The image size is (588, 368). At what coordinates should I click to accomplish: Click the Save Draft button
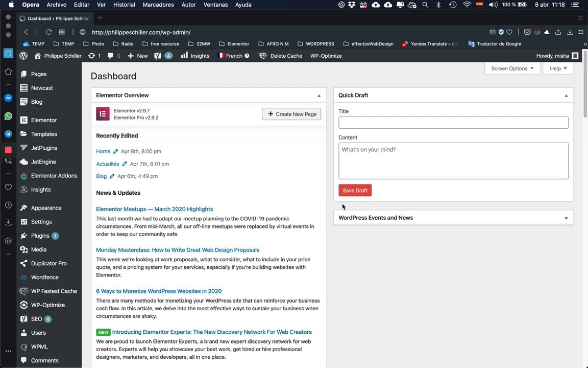pyautogui.click(x=355, y=190)
